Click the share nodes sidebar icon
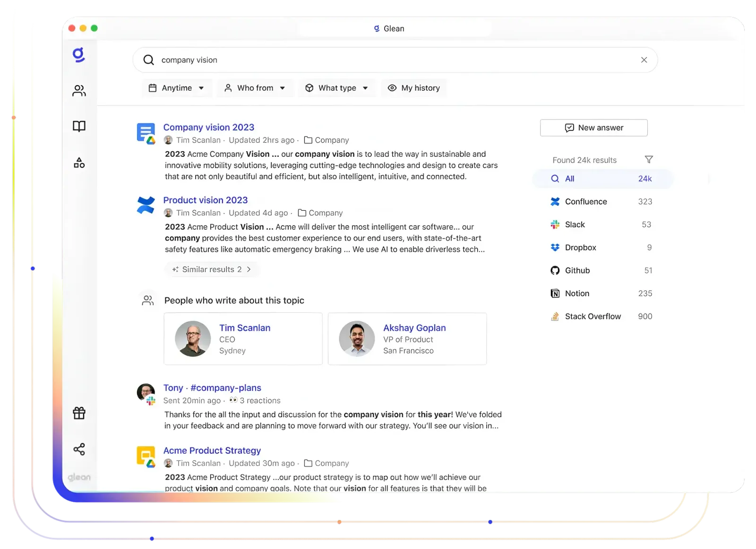This screenshot has height=549, width=756. coord(79,449)
